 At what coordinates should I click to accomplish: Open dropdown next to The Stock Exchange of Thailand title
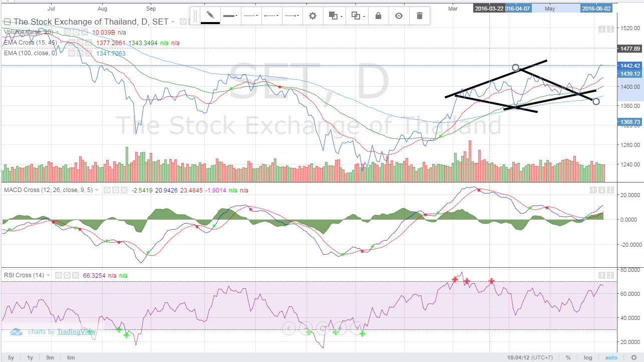[x=173, y=22]
